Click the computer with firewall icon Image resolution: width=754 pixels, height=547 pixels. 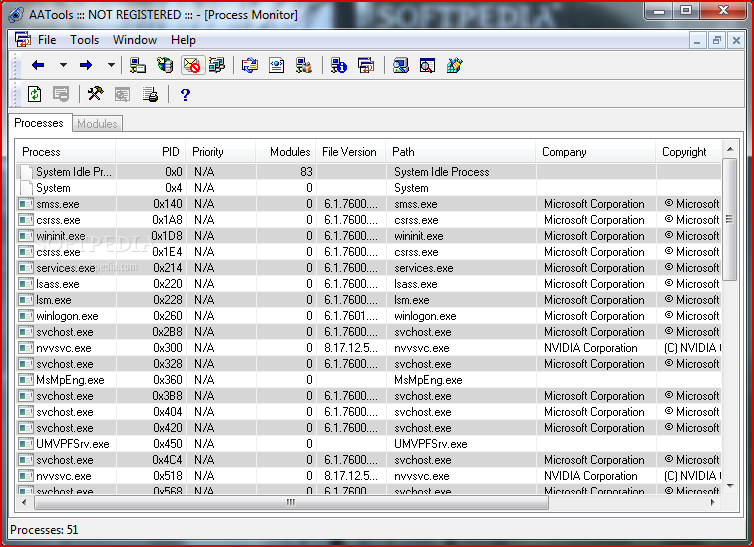(303, 65)
